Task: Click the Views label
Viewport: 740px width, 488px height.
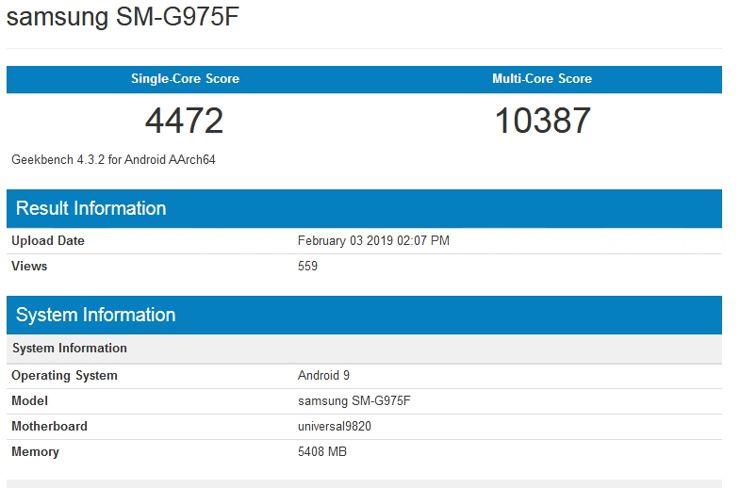Action: pos(29,266)
